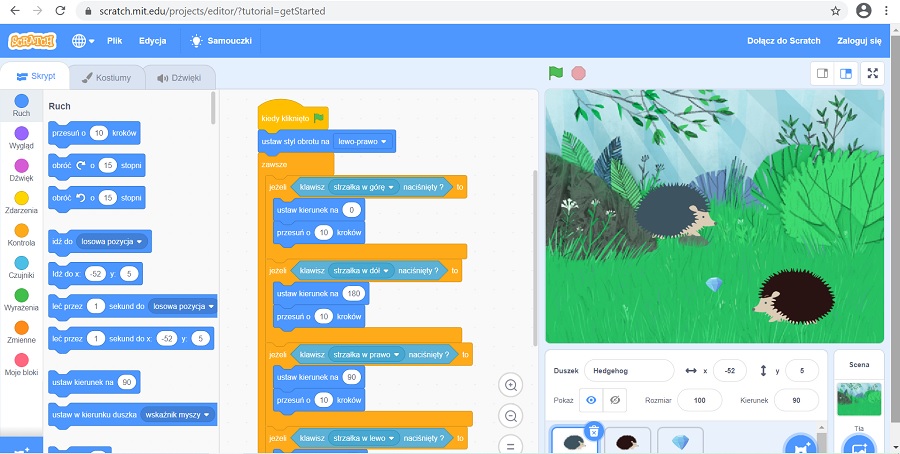Viewport: 900px width, 454px height.
Task: Select the Moje bloki category
Action: coord(21,364)
